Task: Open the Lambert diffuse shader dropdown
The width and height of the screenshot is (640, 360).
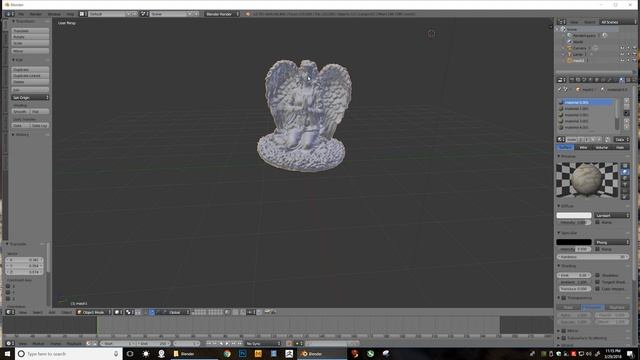Action: pos(611,215)
